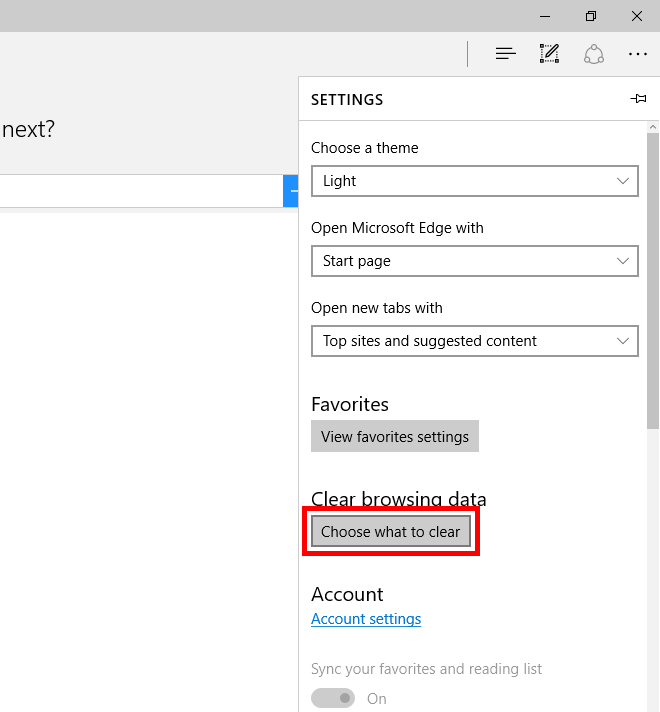Click the Share icon in toolbar
Image resolution: width=660 pixels, height=712 pixels.
(x=594, y=54)
